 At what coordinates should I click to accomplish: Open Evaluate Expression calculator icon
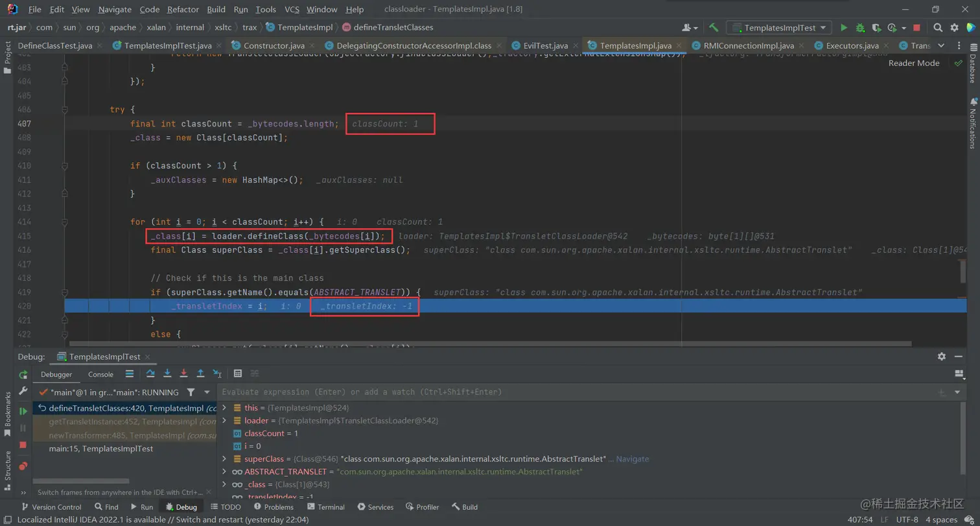pos(238,374)
